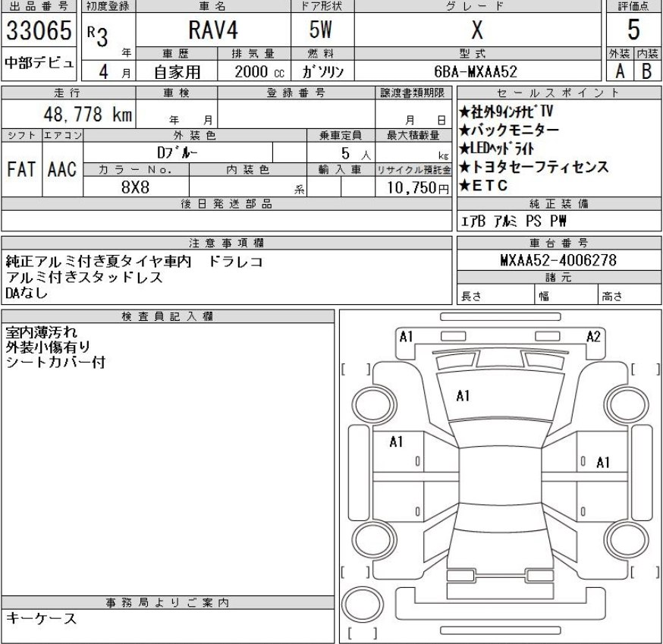Select the 車台番号 header

tap(558, 243)
